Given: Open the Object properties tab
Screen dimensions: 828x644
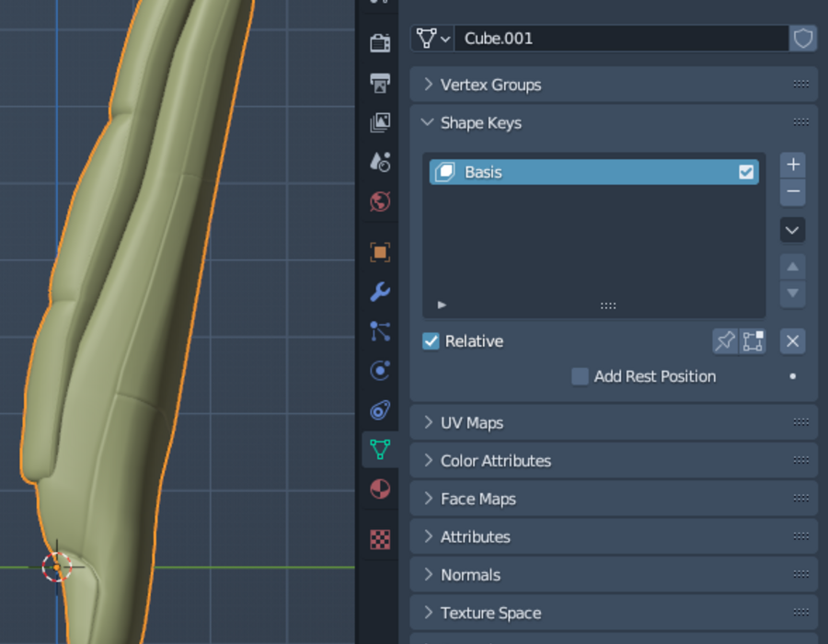Looking at the screenshot, I should tap(380, 252).
